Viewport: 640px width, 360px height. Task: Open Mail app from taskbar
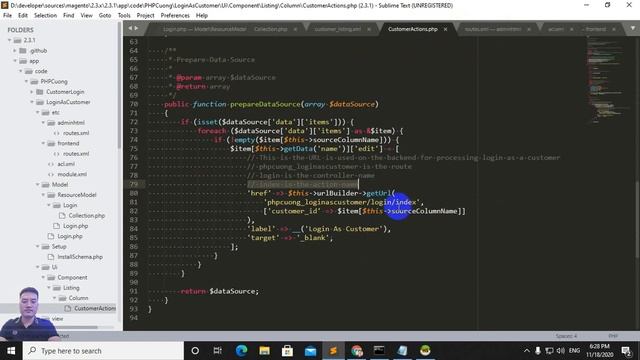[x=310, y=351]
